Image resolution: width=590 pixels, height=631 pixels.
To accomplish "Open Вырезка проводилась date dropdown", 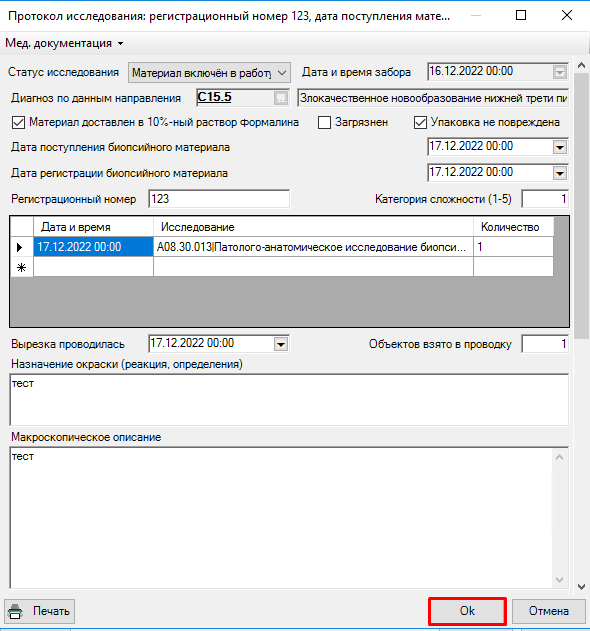I will [x=281, y=344].
